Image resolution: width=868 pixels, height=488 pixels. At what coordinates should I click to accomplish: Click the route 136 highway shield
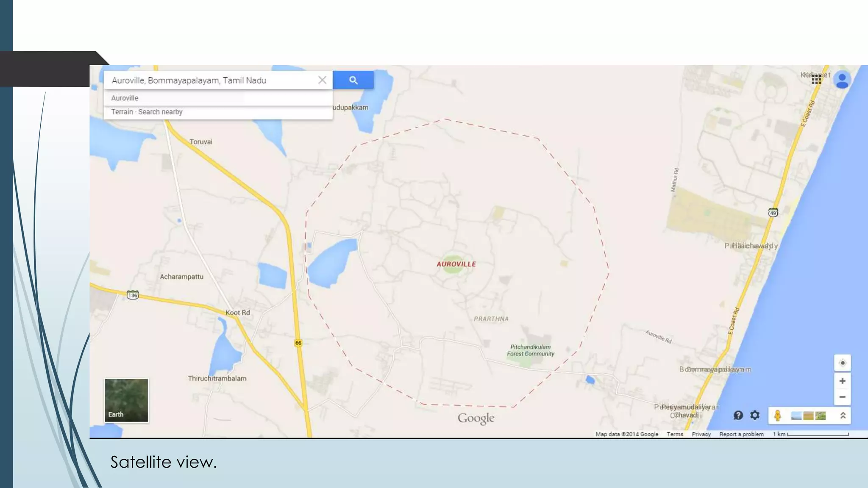click(x=133, y=295)
